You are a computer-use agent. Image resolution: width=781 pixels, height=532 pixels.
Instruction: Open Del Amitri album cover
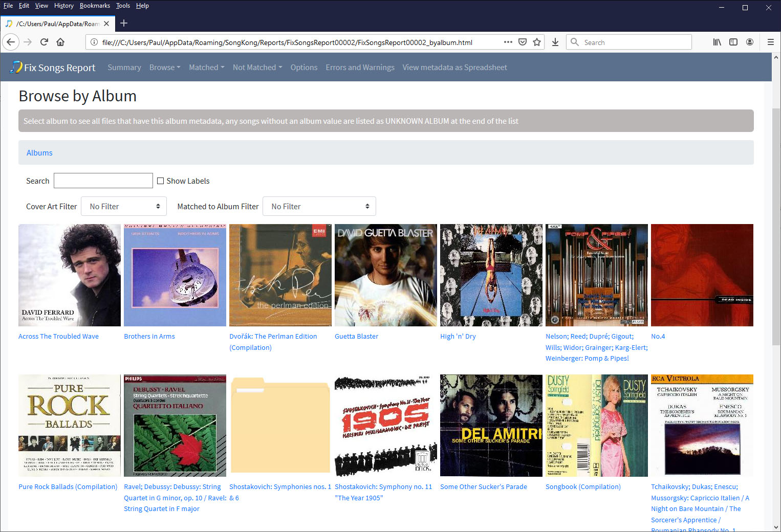pos(491,426)
